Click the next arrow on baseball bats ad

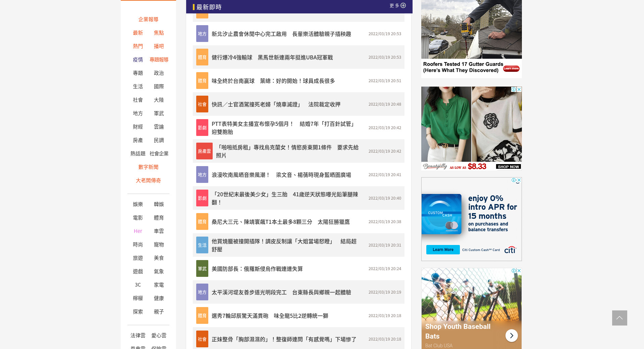point(511,336)
